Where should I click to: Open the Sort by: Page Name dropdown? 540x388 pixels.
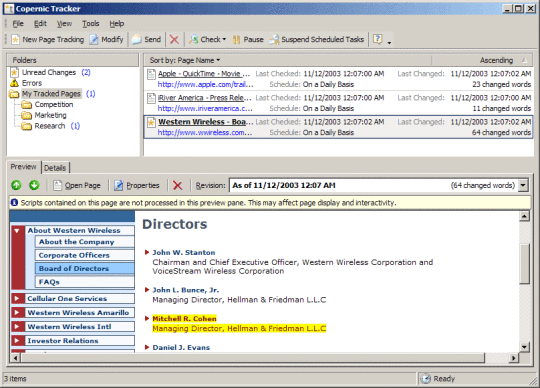pos(185,60)
